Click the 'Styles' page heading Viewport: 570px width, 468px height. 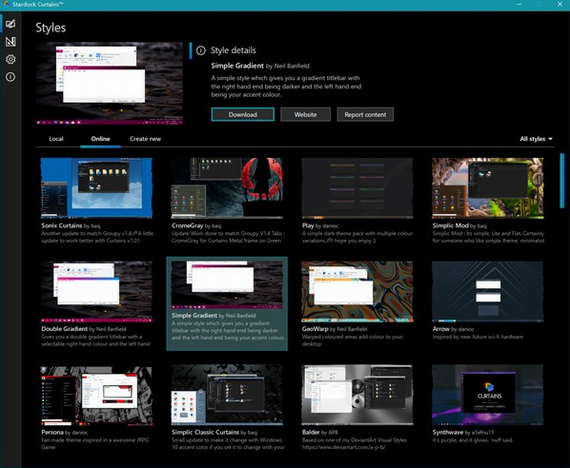click(51, 28)
